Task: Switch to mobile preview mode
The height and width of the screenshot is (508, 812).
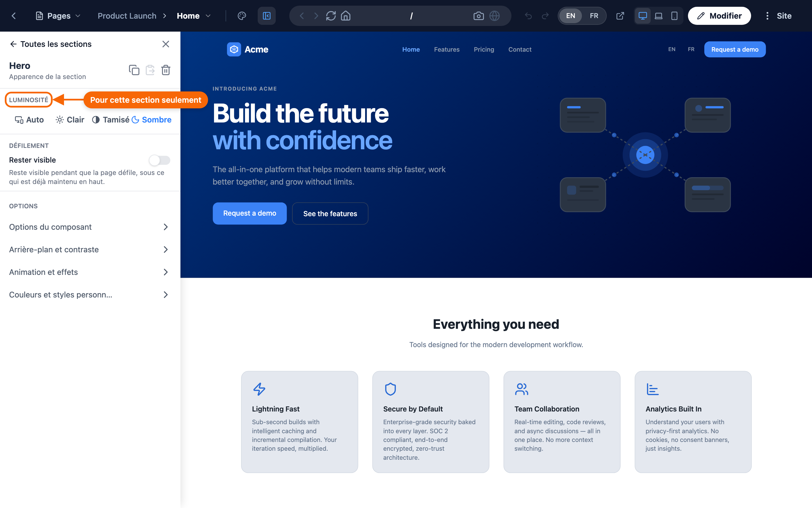Action: pos(674,16)
